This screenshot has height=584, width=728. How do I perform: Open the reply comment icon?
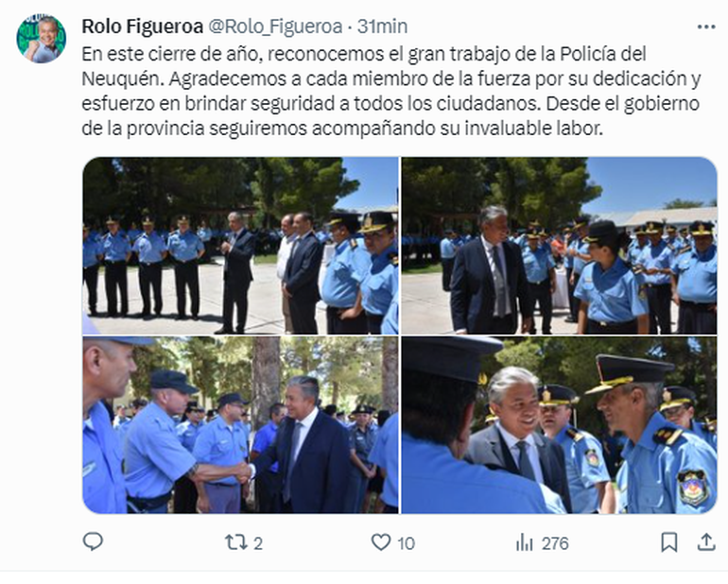[93, 541]
